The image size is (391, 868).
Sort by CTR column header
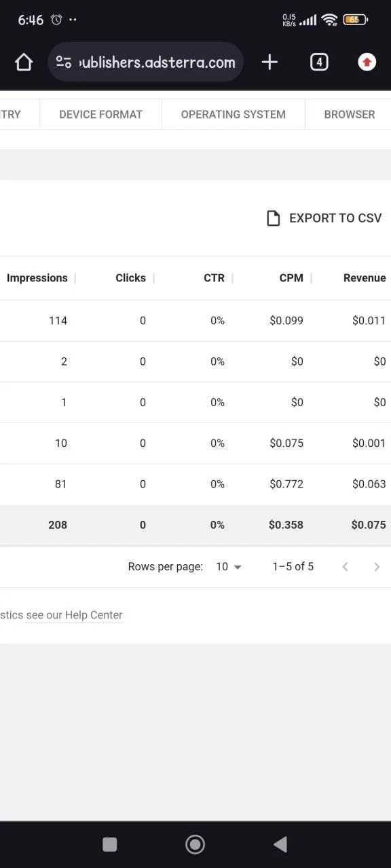coord(214,278)
